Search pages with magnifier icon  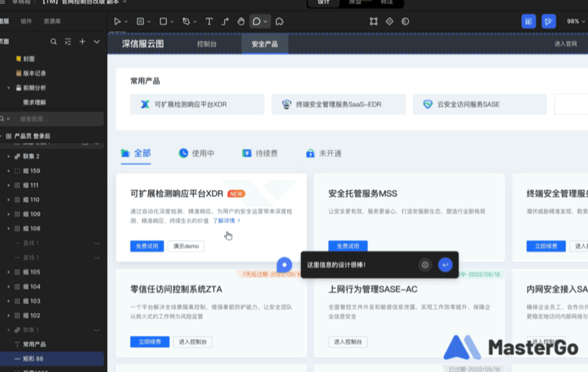[54, 42]
